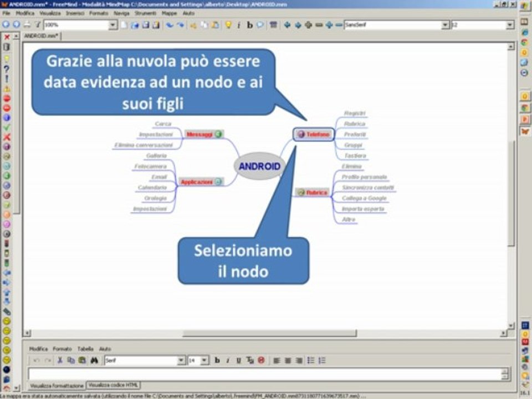Click the Print icon in main toolbar

(x=27, y=24)
